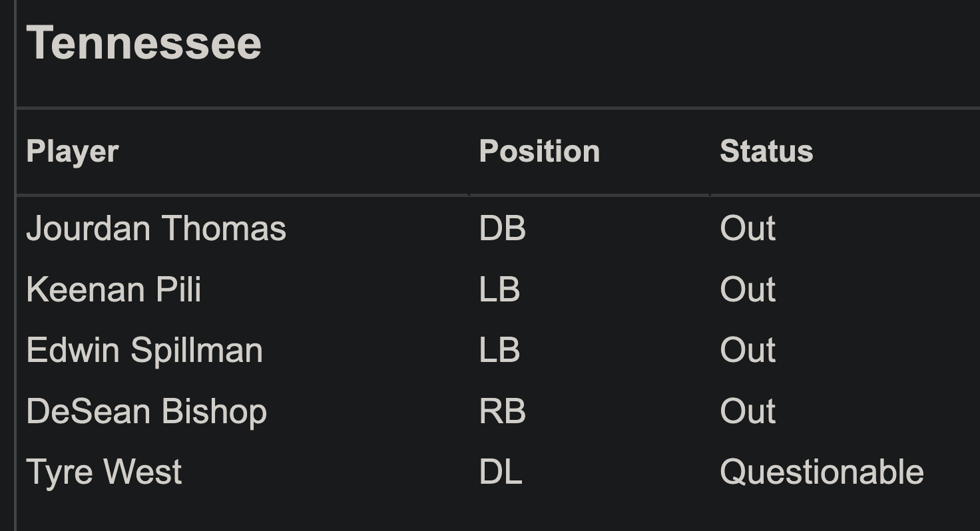Click Edwin Spillman in the table
This screenshot has width=980, height=531.
144,350
